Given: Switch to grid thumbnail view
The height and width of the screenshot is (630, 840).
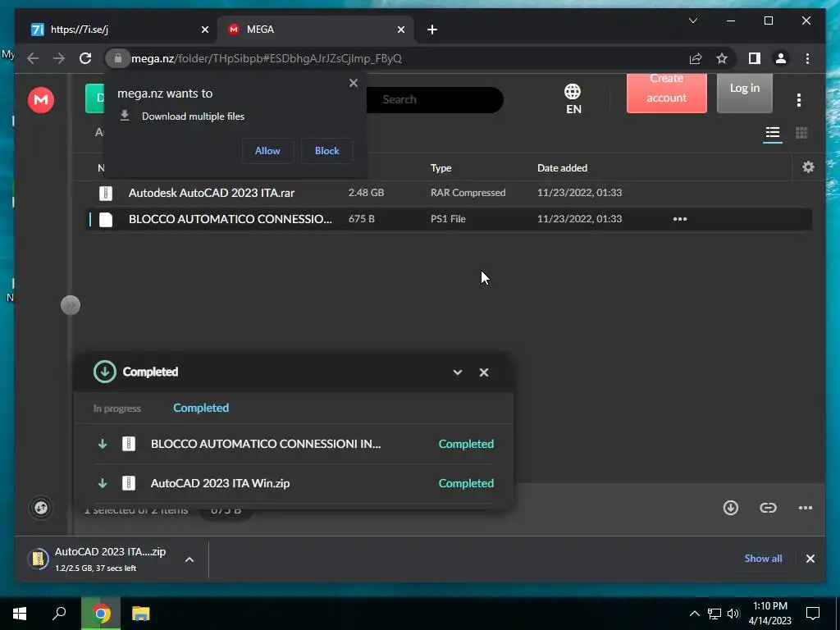Looking at the screenshot, I should [x=801, y=132].
